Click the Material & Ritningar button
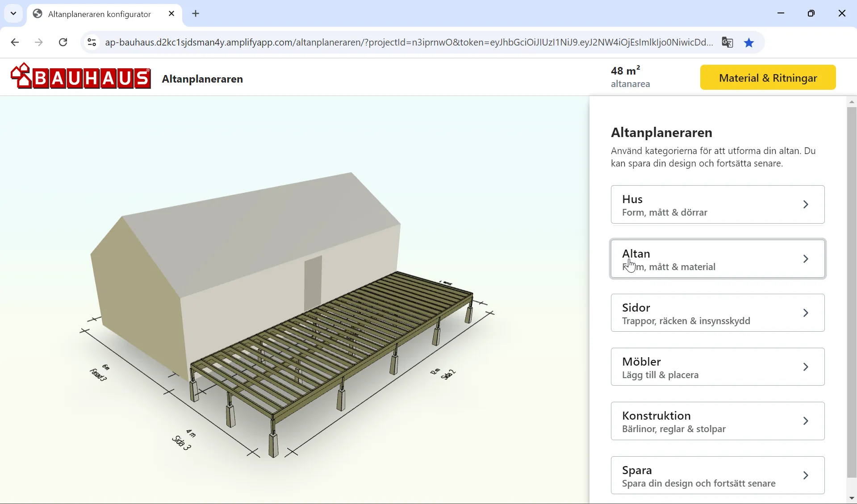 pyautogui.click(x=768, y=77)
